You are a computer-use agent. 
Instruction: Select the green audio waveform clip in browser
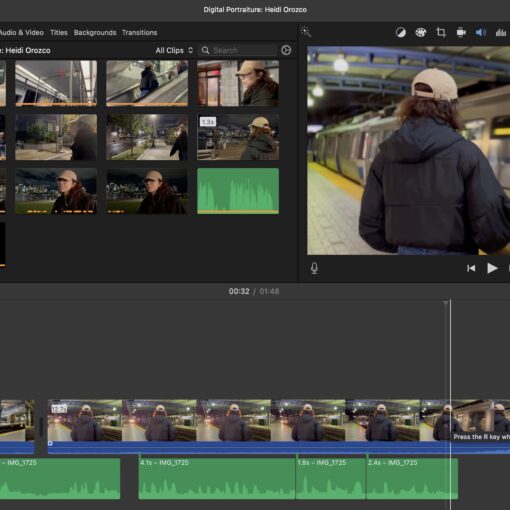(238, 191)
